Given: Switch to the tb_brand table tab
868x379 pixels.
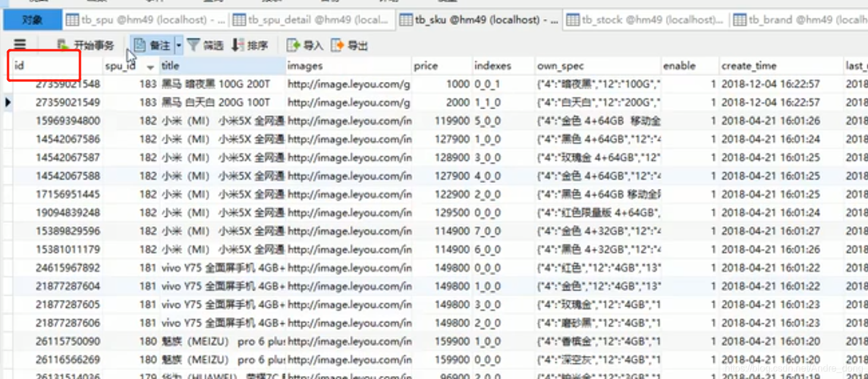Looking at the screenshot, I should pos(799,20).
